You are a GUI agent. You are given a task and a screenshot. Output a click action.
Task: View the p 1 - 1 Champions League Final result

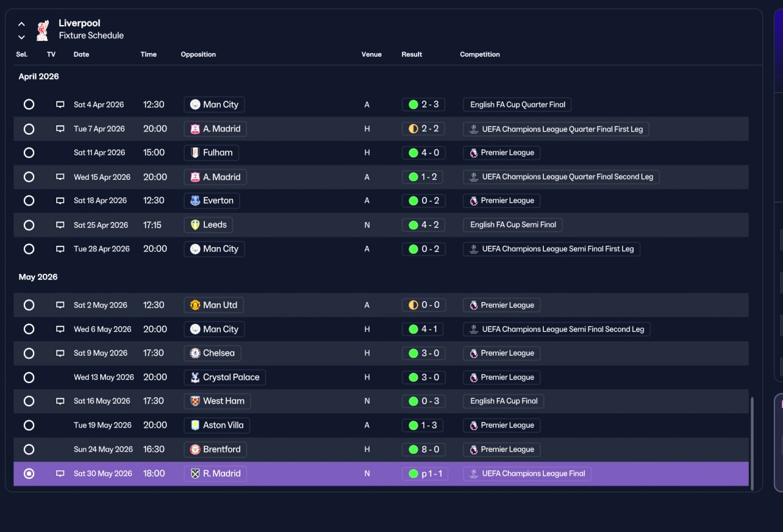425,473
